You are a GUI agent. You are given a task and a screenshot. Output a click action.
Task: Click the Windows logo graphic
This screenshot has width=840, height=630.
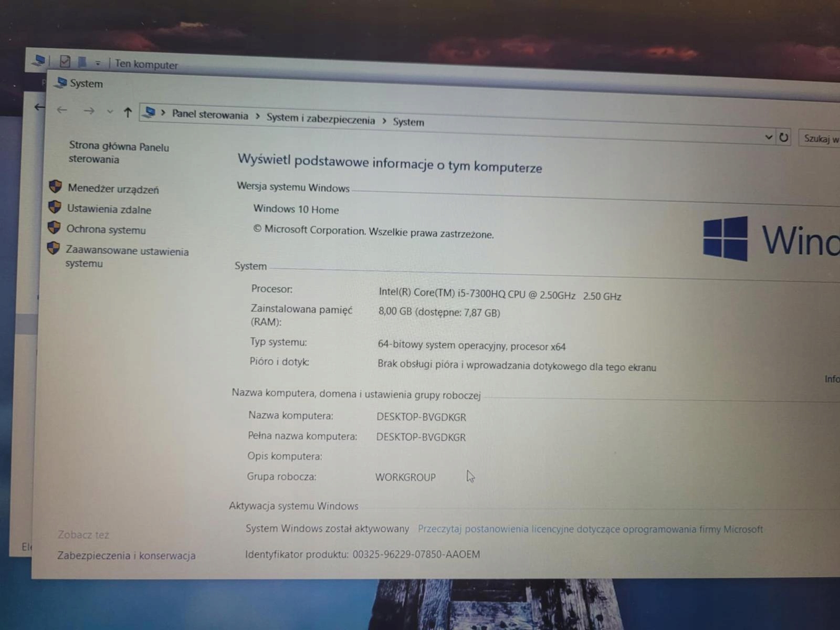pyautogui.click(x=725, y=239)
